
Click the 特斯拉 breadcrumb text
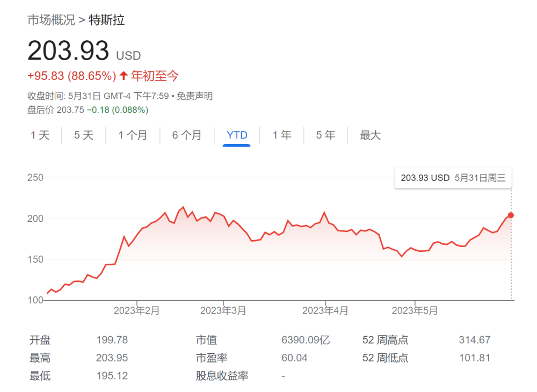pyautogui.click(x=106, y=20)
